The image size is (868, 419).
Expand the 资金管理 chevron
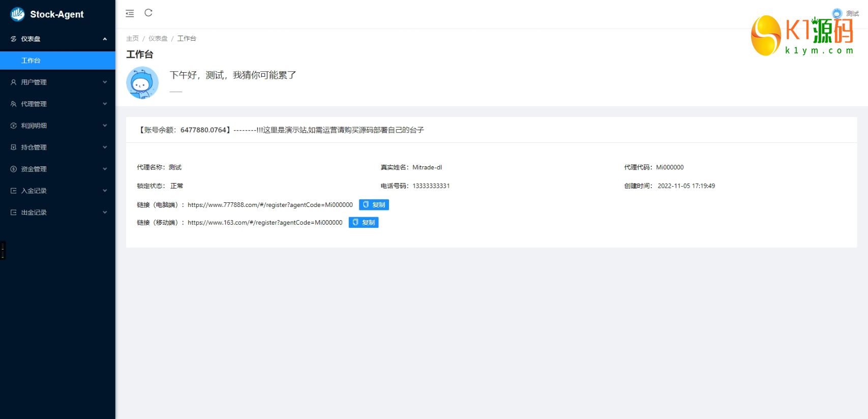105,169
